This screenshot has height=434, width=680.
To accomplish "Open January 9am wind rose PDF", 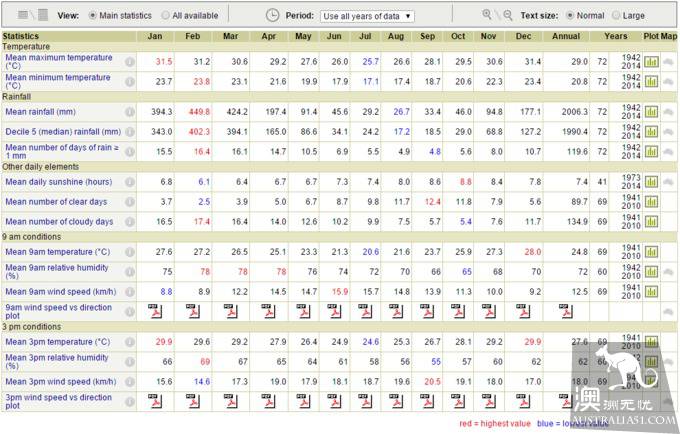I will coord(155,311).
